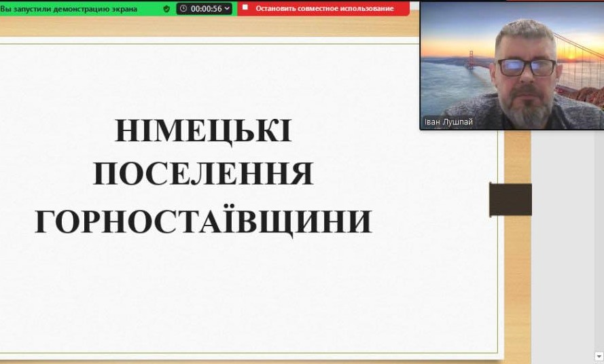Click the participant name label Іван Лушпай
The width and height of the screenshot is (604, 364).
click(448, 122)
